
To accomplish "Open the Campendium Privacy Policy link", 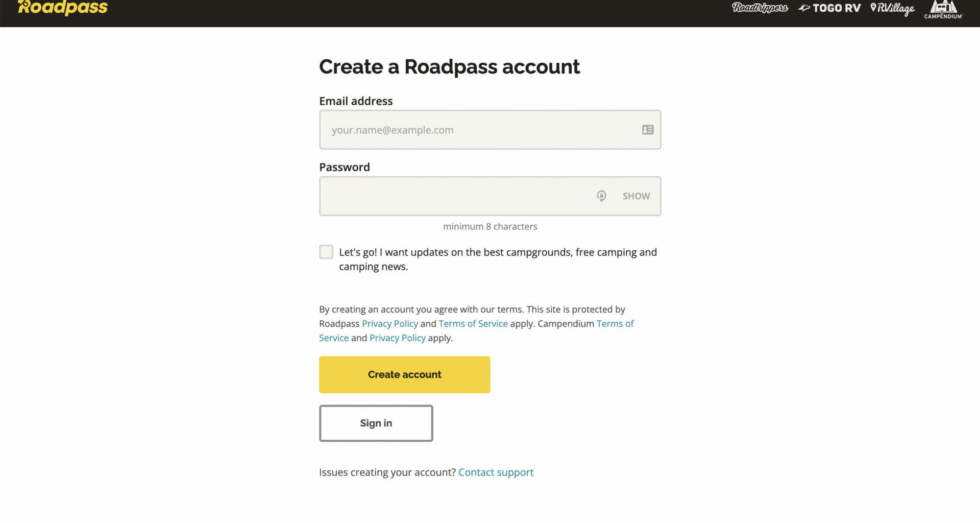I will click(x=397, y=338).
